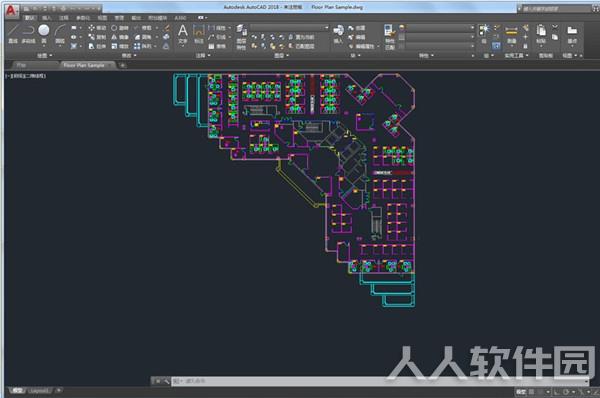Open the Layer Properties manager
This screenshot has height=398, width=600.
[241, 37]
